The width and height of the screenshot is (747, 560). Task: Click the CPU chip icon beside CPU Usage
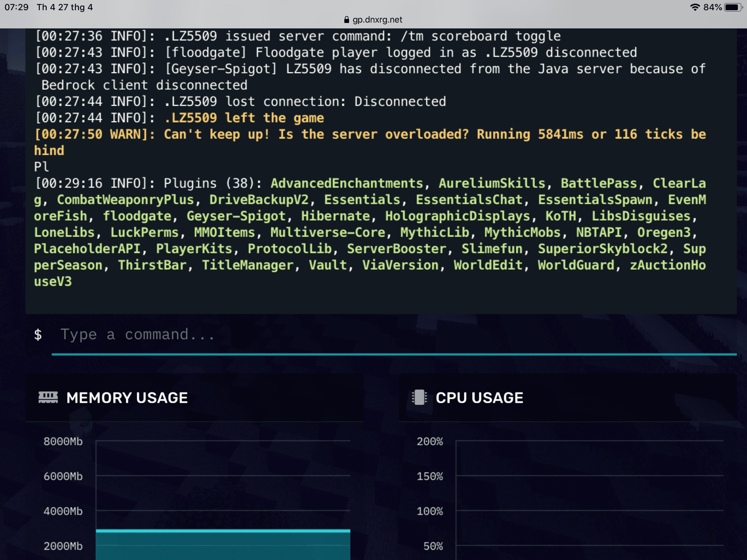click(419, 397)
